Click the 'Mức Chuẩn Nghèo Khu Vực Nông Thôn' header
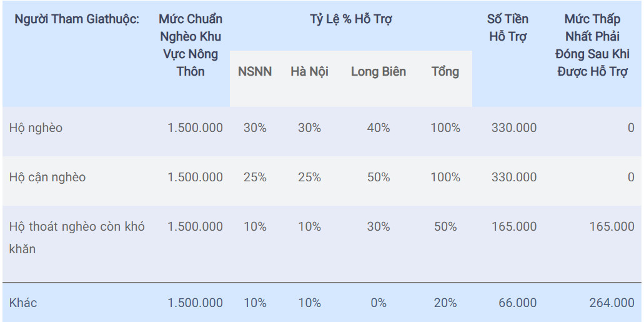This screenshot has height=322, width=644. 191,45
